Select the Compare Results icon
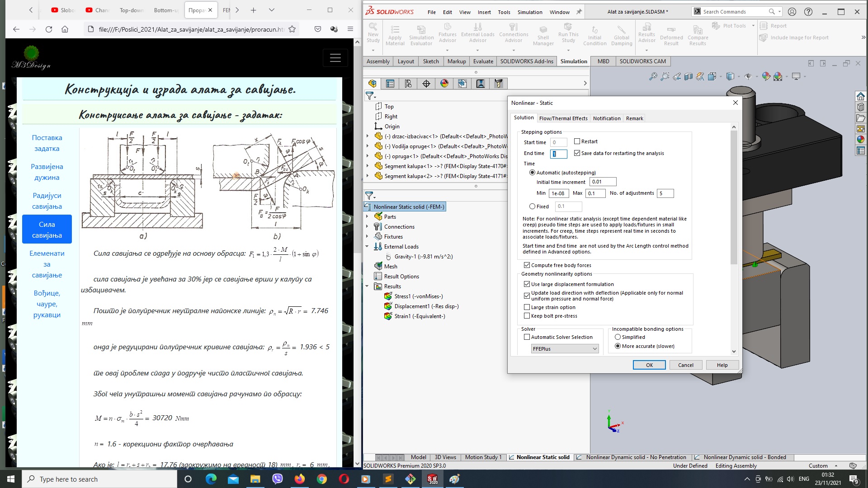The width and height of the screenshot is (868, 488). pyautogui.click(x=698, y=30)
